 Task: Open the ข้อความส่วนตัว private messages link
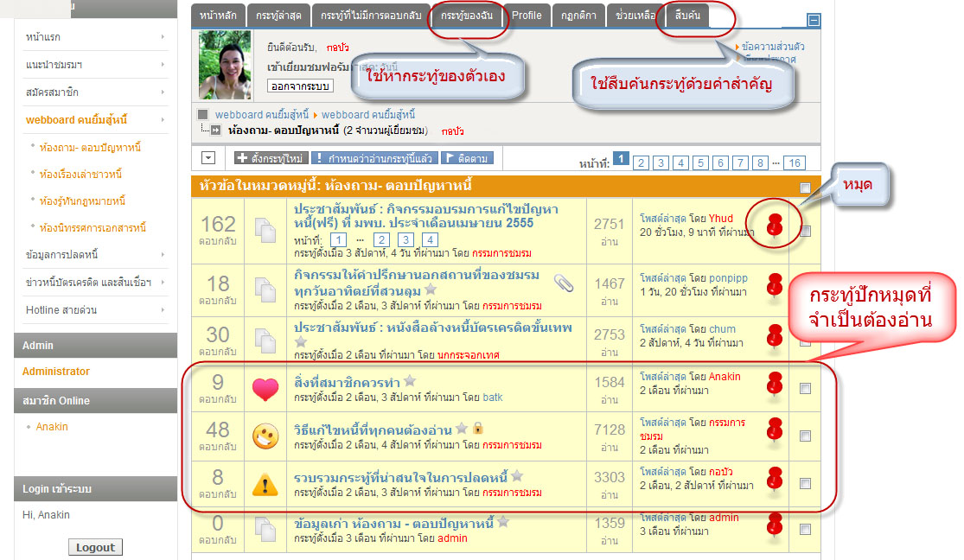[773, 46]
